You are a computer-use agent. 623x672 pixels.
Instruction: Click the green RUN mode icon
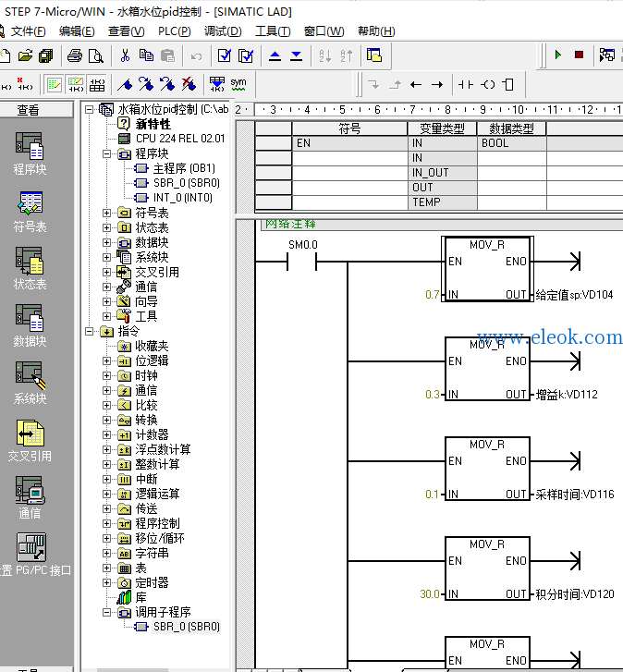[x=558, y=55]
